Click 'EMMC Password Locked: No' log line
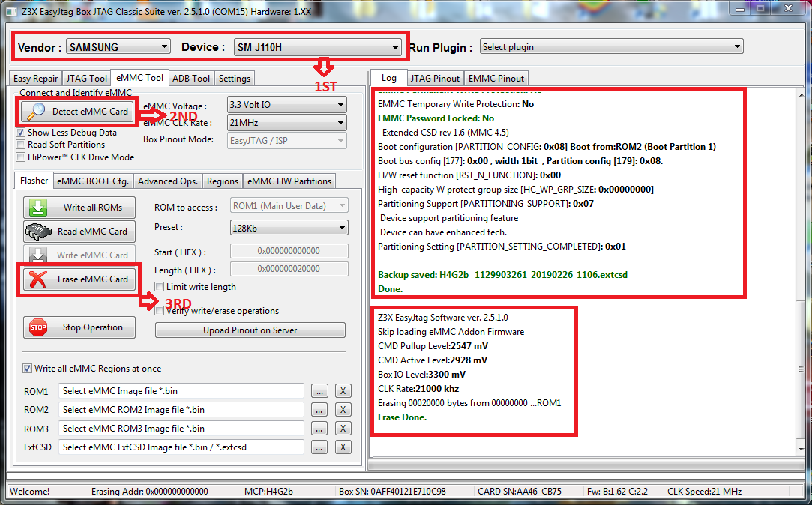Image resolution: width=812 pixels, height=505 pixels. click(436, 118)
